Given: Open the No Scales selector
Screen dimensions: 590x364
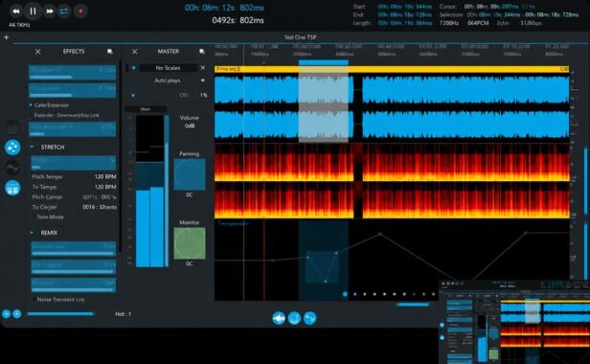Looking at the screenshot, I should (169, 68).
